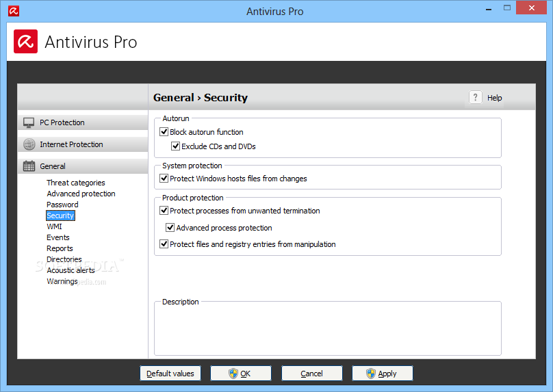Screen dimensions: 553x392
Task: Confirm settings with OK button
Action: click(241, 374)
